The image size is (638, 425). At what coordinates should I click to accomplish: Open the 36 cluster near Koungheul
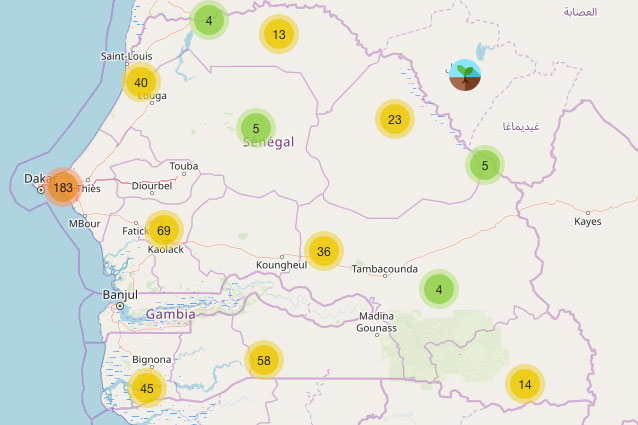(x=324, y=252)
